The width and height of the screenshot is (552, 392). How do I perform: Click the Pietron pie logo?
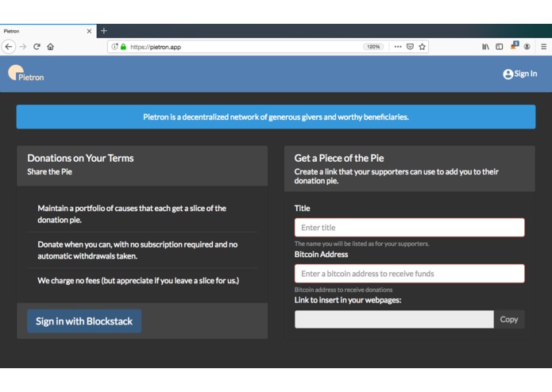[x=26, y=73]
